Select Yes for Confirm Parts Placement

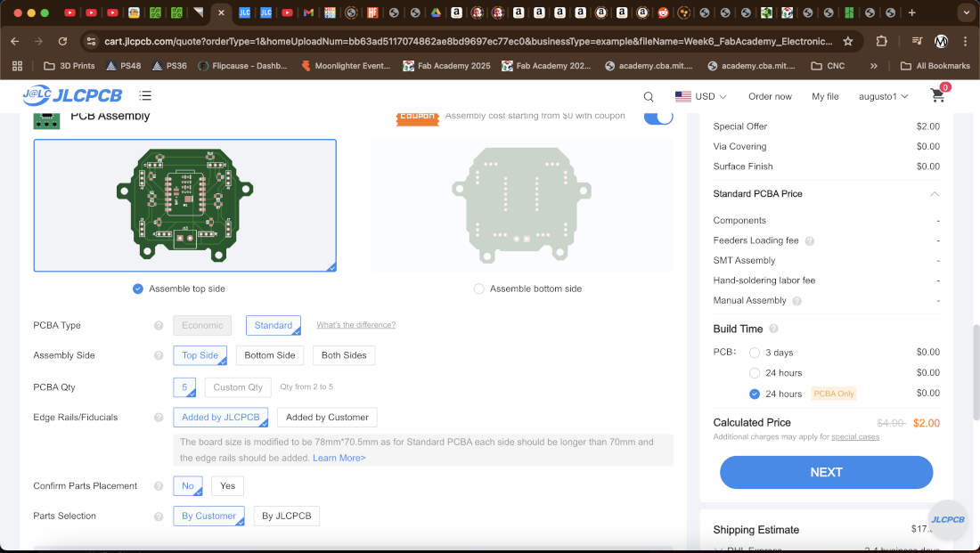tap(227, 486)
